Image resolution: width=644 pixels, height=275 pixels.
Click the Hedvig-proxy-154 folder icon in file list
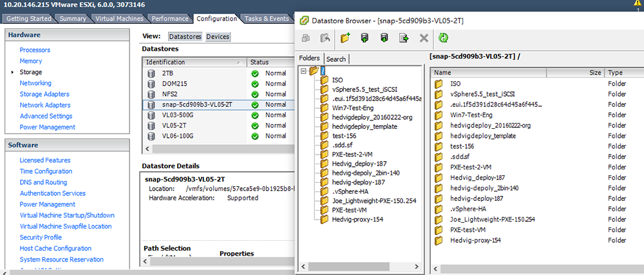439,240
